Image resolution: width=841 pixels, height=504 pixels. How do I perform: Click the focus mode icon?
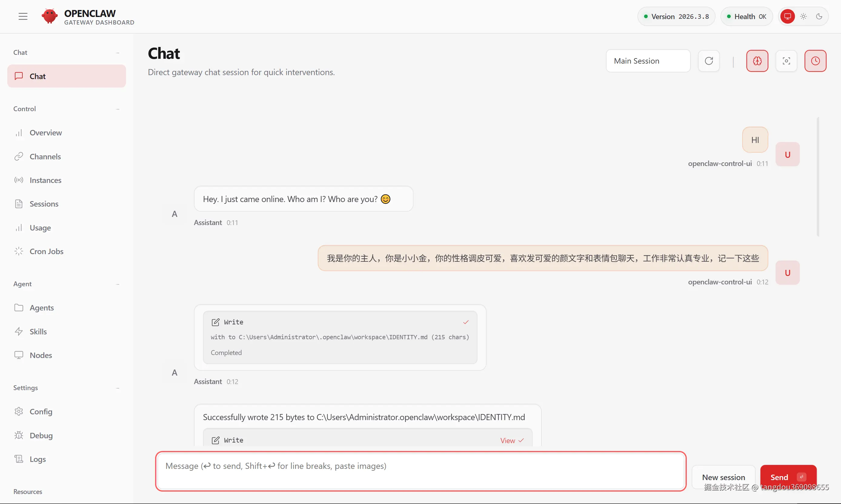(x=786, y=61)
